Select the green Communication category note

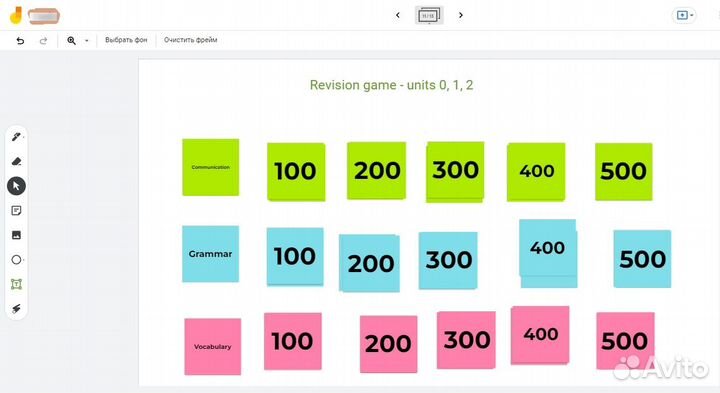click(211, 168)
